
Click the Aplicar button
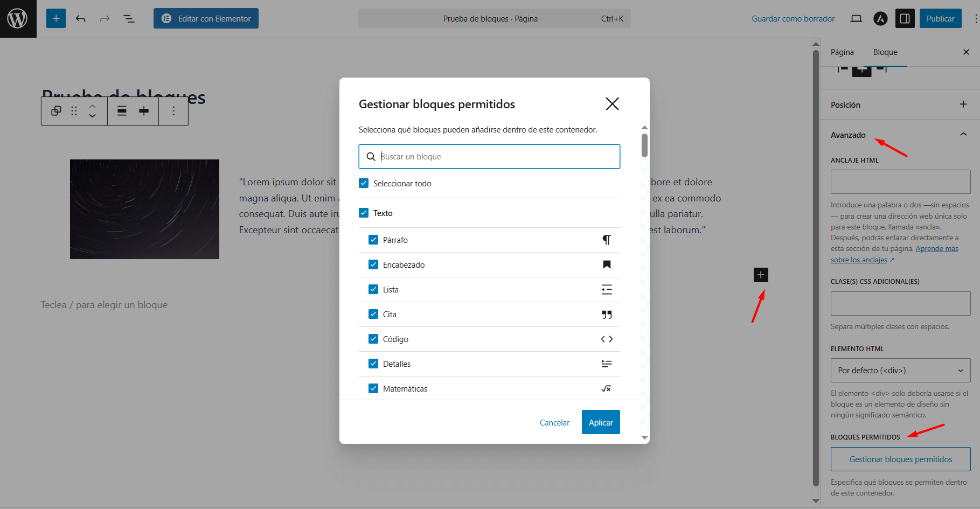pyautogui.click(x=601, y=422)
